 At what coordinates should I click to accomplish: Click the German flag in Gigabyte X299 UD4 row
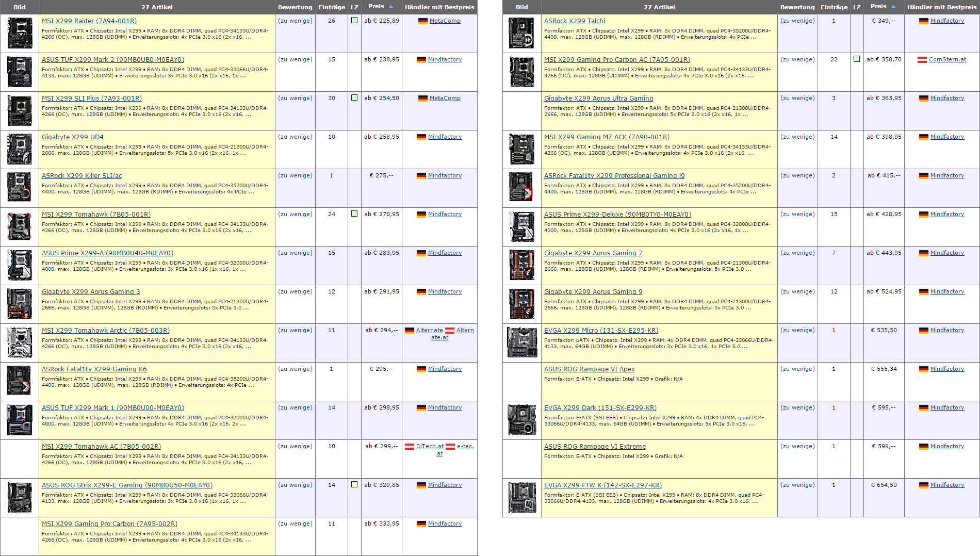[x=421, y=137]
